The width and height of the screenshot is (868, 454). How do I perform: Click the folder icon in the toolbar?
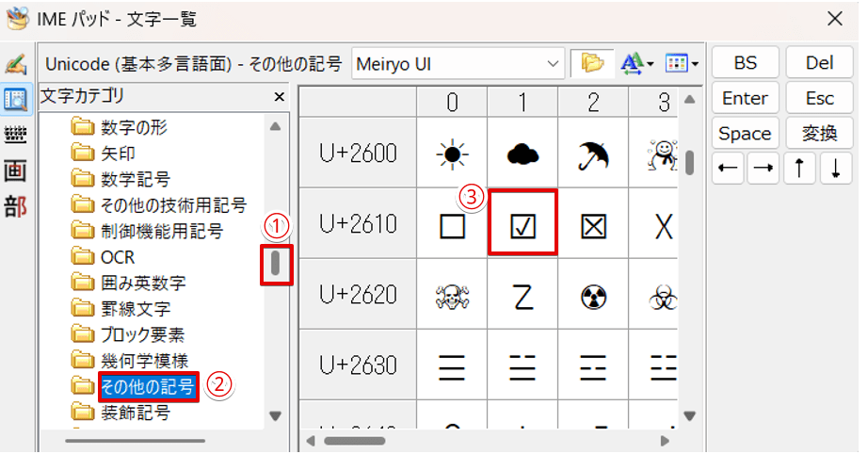pyautogui.click(x=592, y=64)
